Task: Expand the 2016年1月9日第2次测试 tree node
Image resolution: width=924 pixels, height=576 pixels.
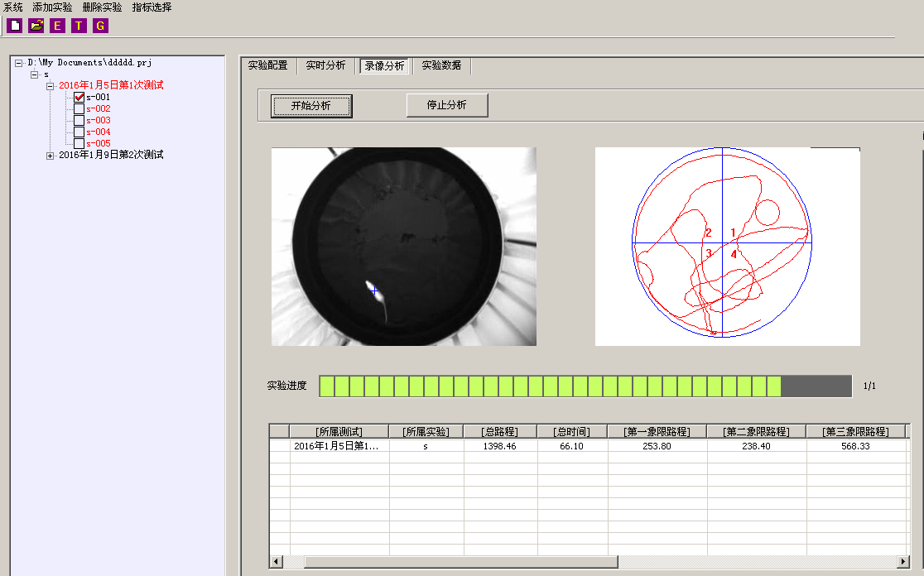Action: click(x=51, y=156)
